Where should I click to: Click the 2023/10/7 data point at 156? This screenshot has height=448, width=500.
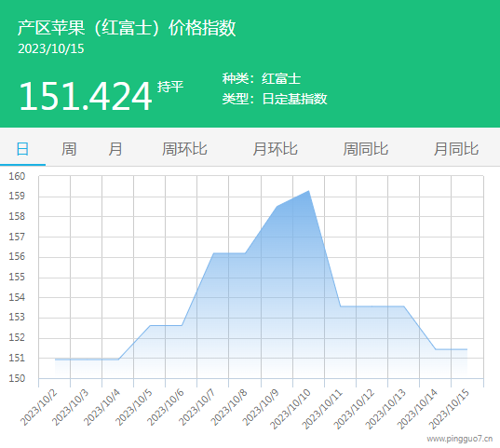pos(213,253)
